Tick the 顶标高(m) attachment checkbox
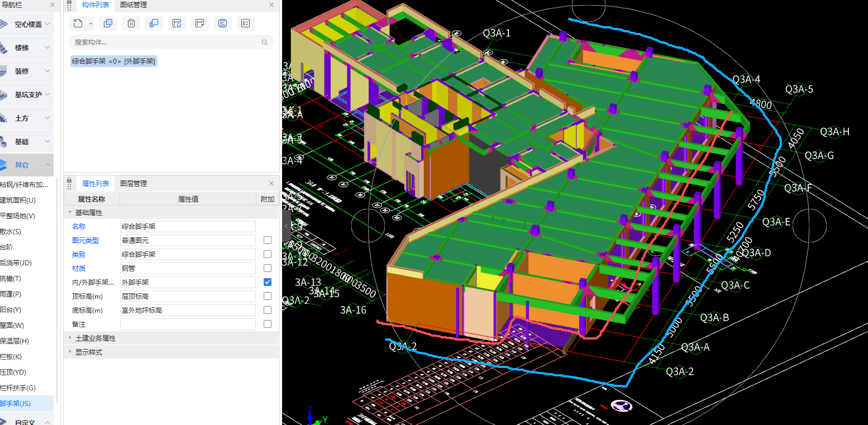 click(268, 296)
